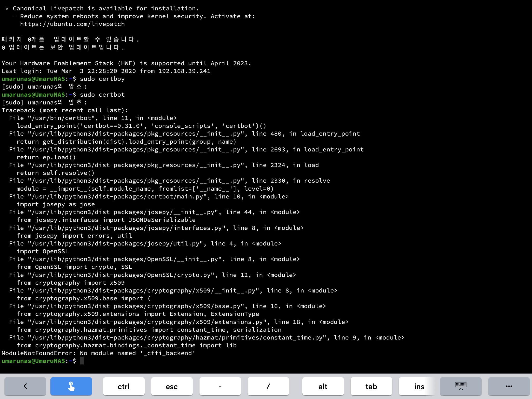Click the 'return ep.load()' line
Viewport: 532px width, 399px height.
[x=46, y=157]
